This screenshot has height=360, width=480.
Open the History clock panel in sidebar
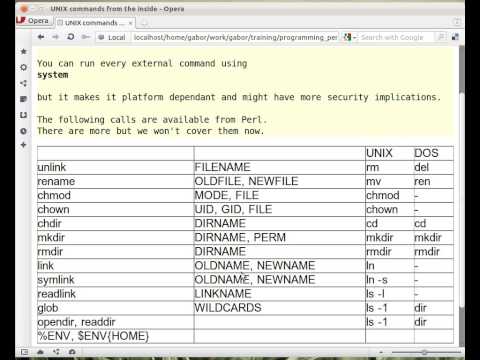[x=24, y=131]
